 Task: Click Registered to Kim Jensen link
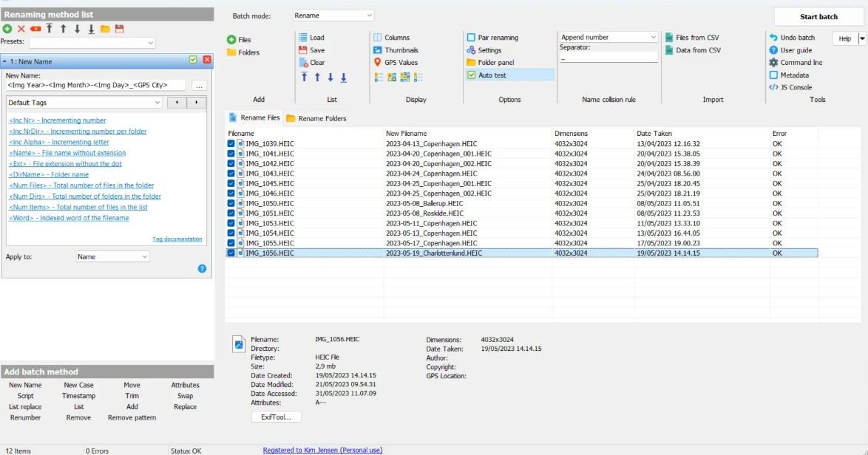[x=323, y=450]
